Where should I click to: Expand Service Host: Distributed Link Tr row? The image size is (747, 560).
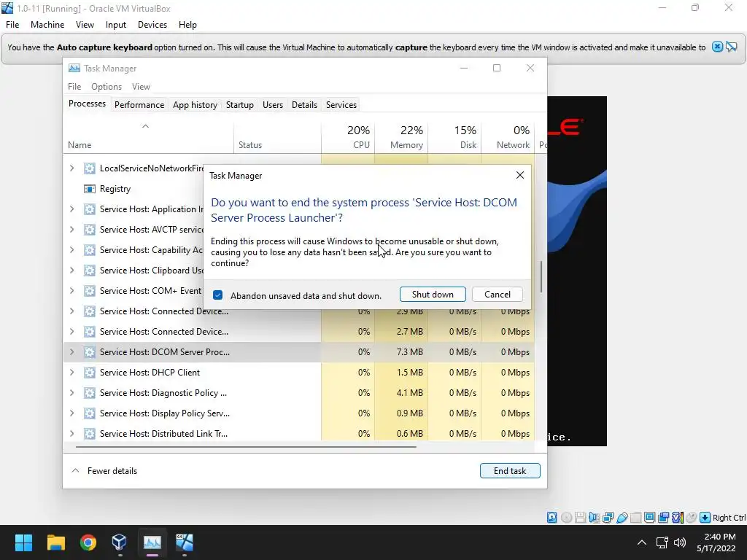pyautogui.click(x=72, y=434)
